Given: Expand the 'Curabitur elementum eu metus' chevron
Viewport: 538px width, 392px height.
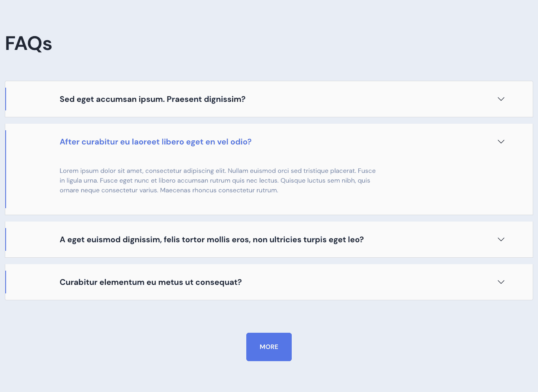Looking at the screenshot, I should point(501,282).
